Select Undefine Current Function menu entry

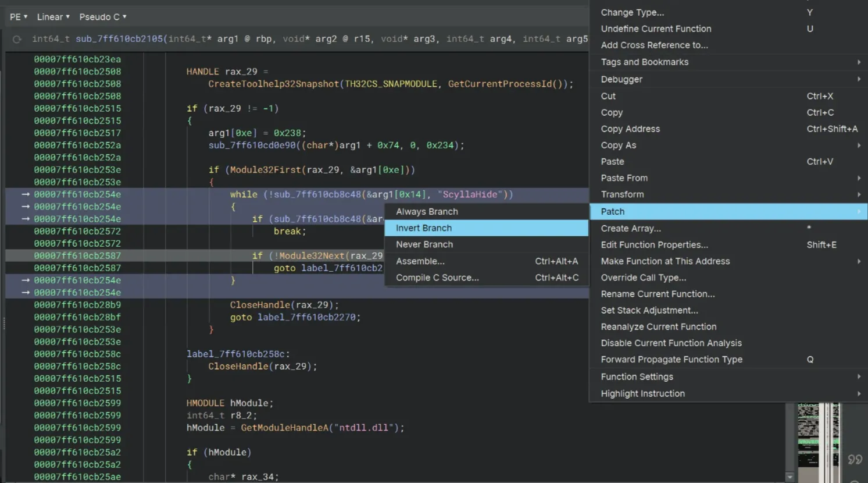point(656,29)
